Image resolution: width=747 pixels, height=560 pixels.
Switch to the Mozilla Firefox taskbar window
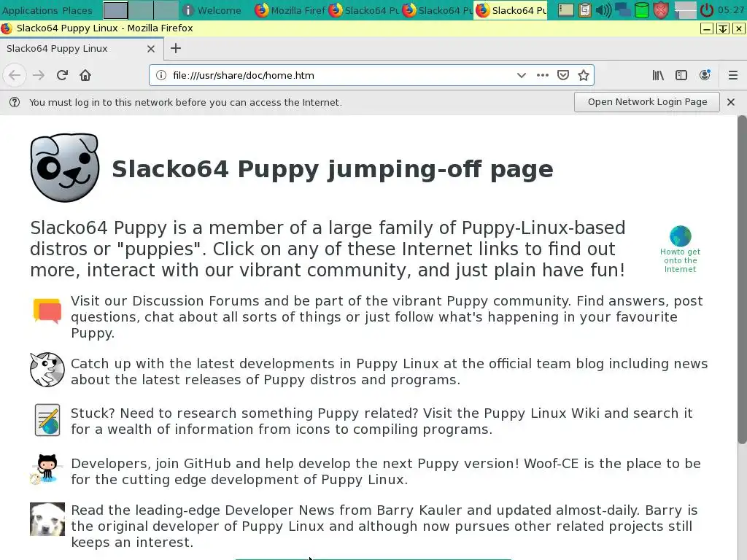[289, 10]
